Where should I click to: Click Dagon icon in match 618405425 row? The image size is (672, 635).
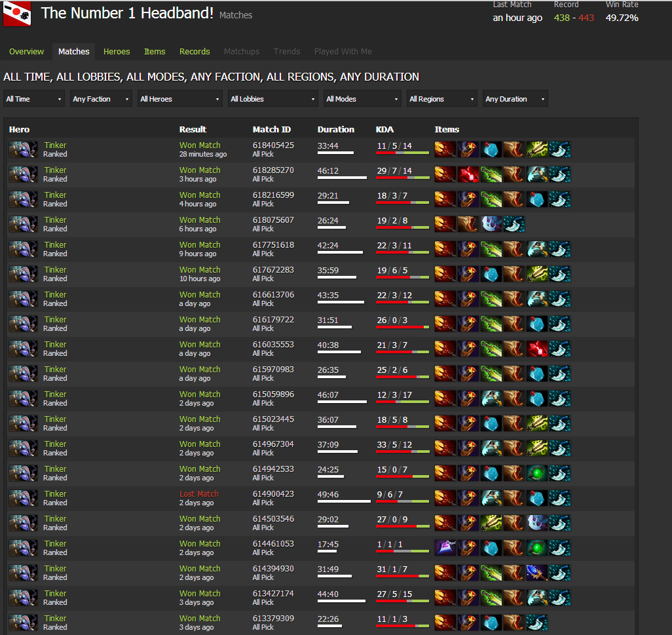445,149
